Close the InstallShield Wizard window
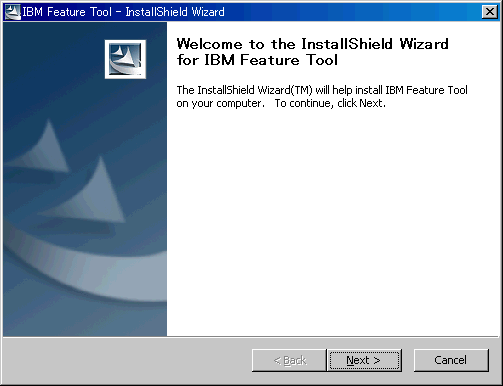 tap(490, 12)
